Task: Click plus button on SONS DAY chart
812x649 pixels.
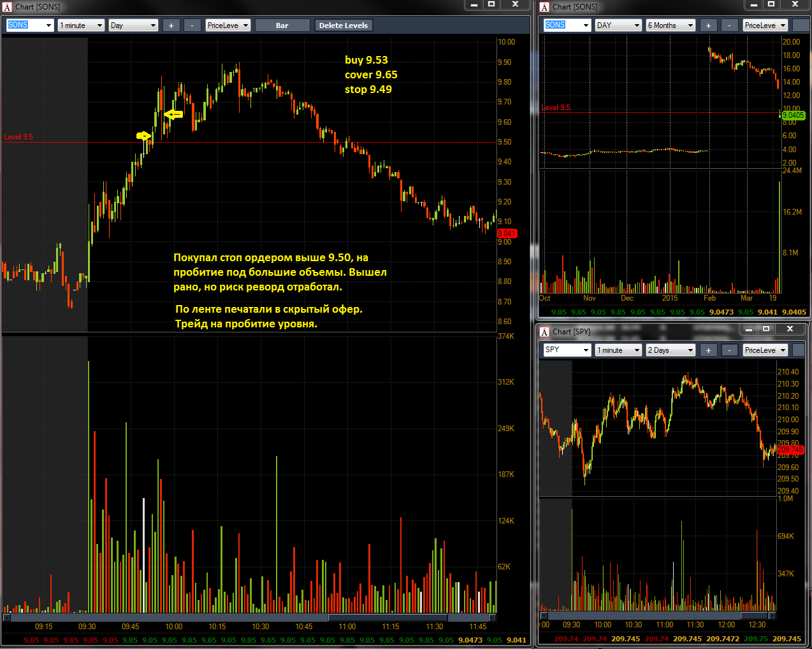Action: (x=708, y=25)
